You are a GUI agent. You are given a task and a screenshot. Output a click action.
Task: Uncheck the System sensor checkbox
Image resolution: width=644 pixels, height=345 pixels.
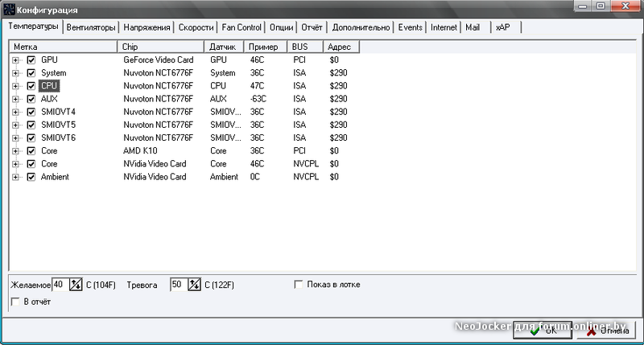tap(31, 73)
